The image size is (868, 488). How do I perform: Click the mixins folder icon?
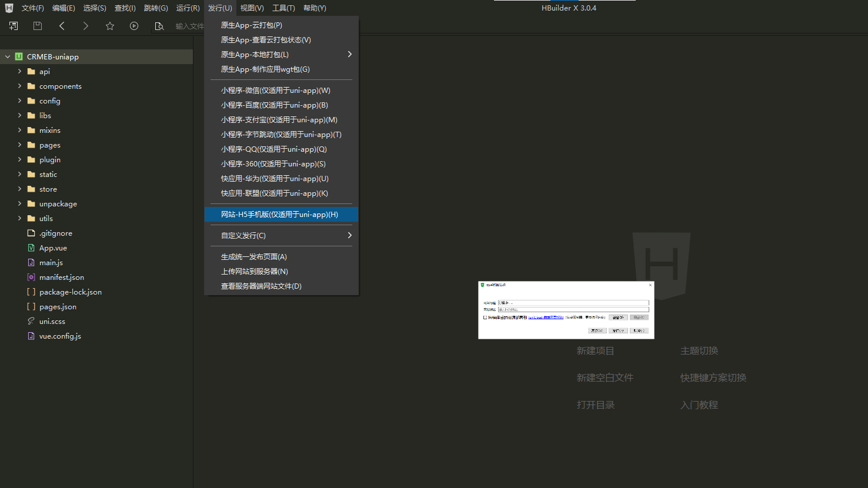pos(31,130)
